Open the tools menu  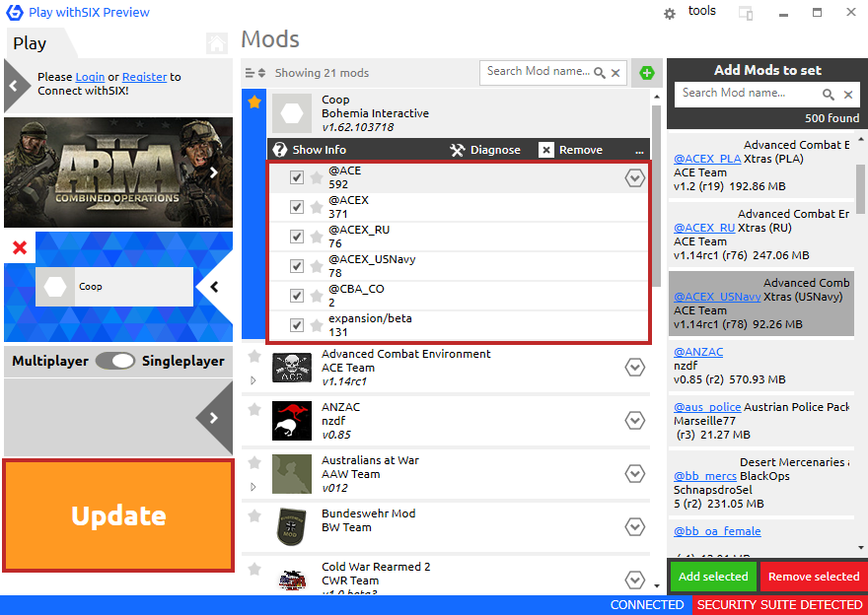[x=702, y=11]
